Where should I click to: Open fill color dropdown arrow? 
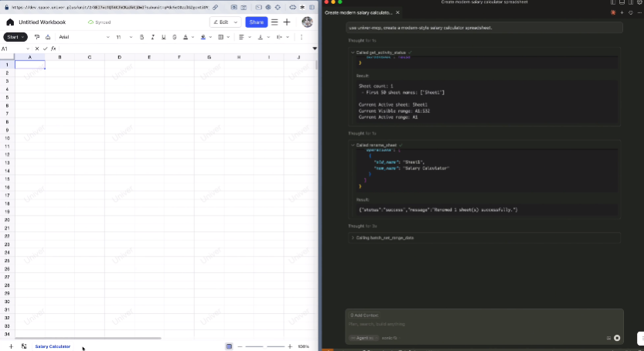[210, 37]
